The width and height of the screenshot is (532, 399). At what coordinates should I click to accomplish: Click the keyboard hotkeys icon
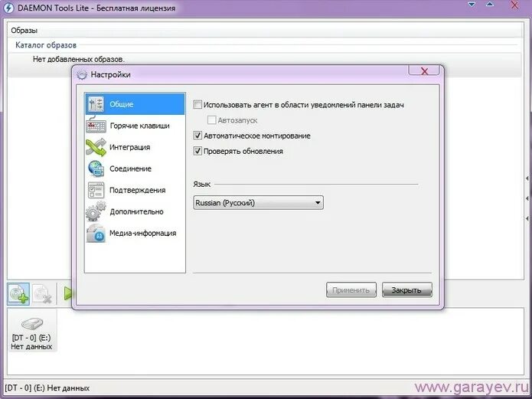tap(96, 126)
